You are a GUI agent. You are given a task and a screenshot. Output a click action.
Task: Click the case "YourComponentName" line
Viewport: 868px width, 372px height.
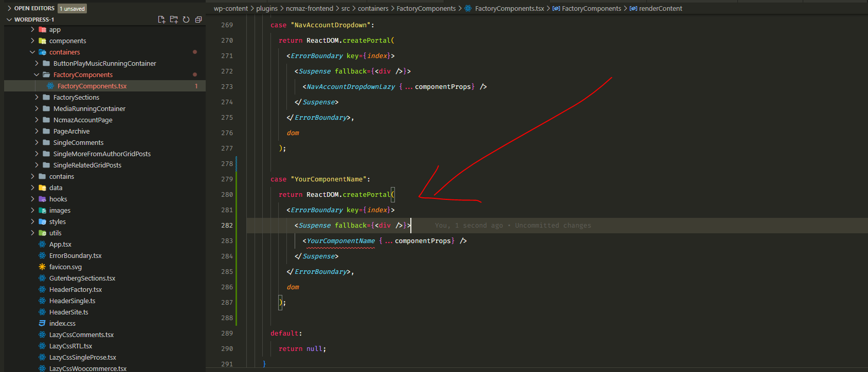point(320,179)
